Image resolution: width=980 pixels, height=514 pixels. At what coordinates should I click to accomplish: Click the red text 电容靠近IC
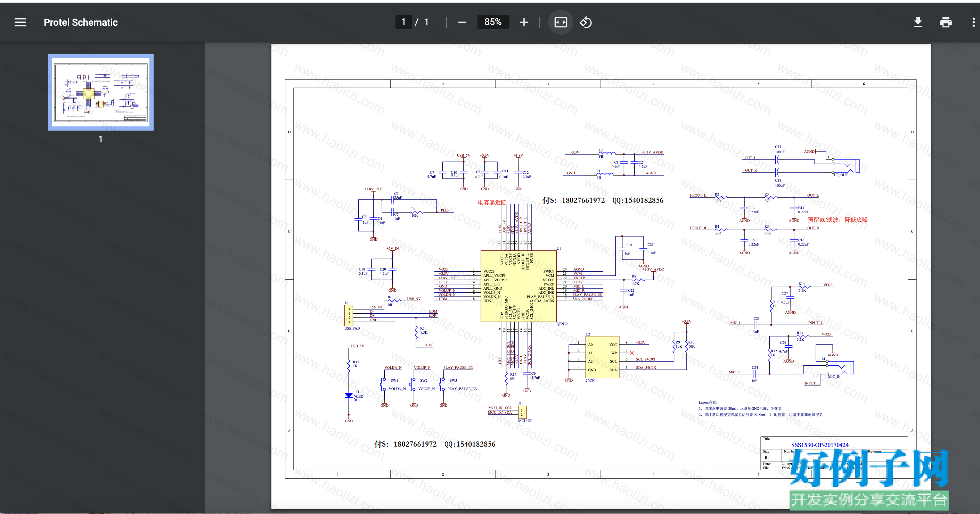tap(492, 202)
